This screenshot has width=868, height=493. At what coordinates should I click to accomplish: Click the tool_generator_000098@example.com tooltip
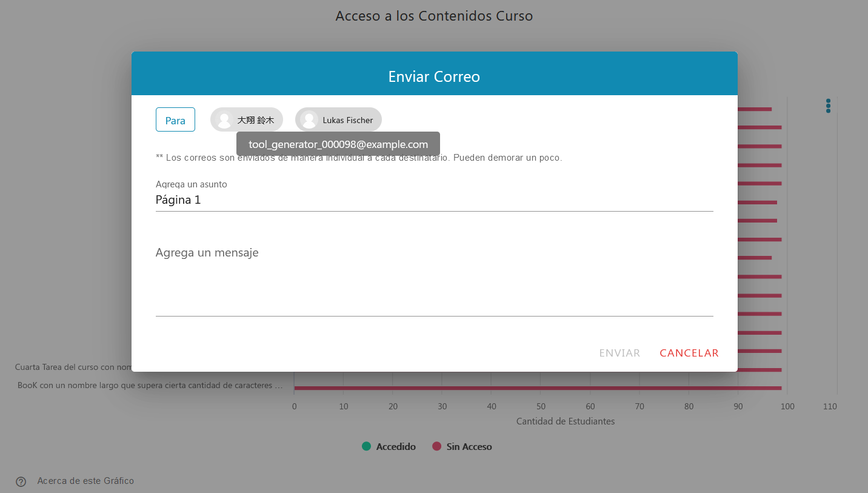point(338,144)
